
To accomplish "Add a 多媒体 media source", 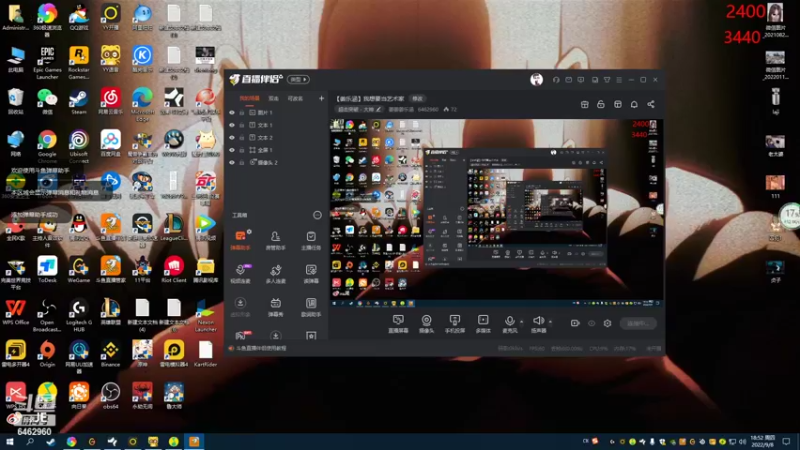I will point(483,323).
